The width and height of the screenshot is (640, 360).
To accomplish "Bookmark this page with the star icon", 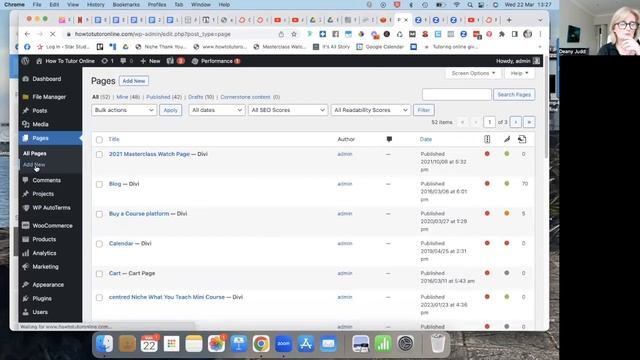I will 294,34.
